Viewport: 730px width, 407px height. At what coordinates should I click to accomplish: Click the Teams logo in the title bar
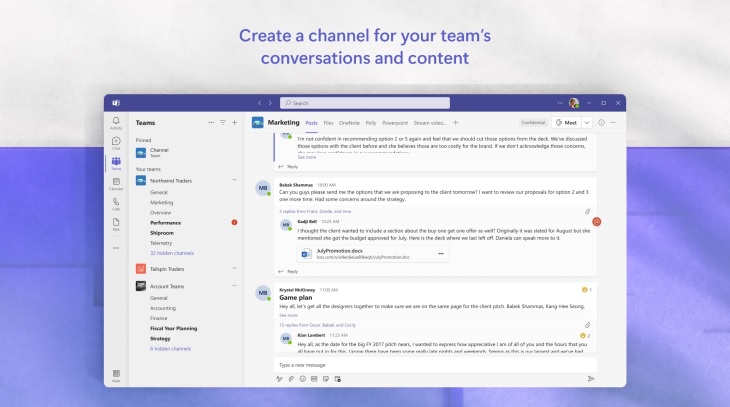tap(116, 103)
